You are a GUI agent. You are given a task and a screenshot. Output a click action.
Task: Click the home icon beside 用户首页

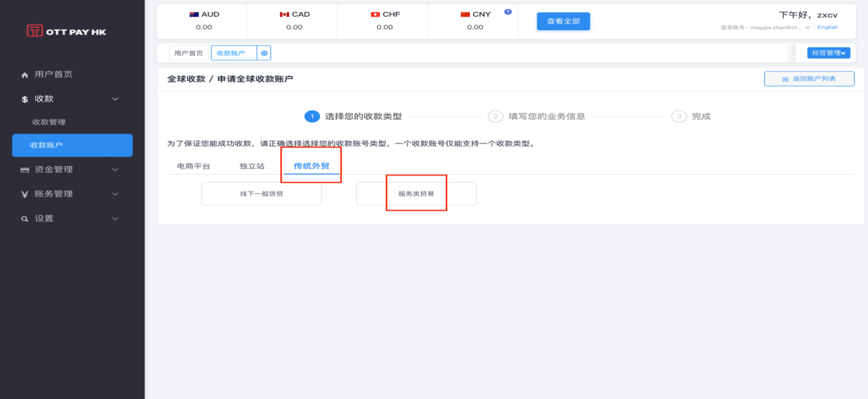click(24, 75)
